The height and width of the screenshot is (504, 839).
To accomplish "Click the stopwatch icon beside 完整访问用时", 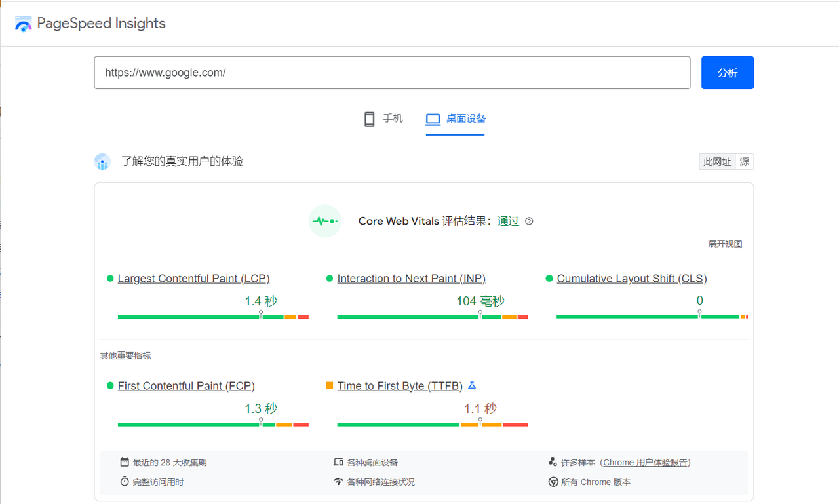I will (x=125, y=482).
